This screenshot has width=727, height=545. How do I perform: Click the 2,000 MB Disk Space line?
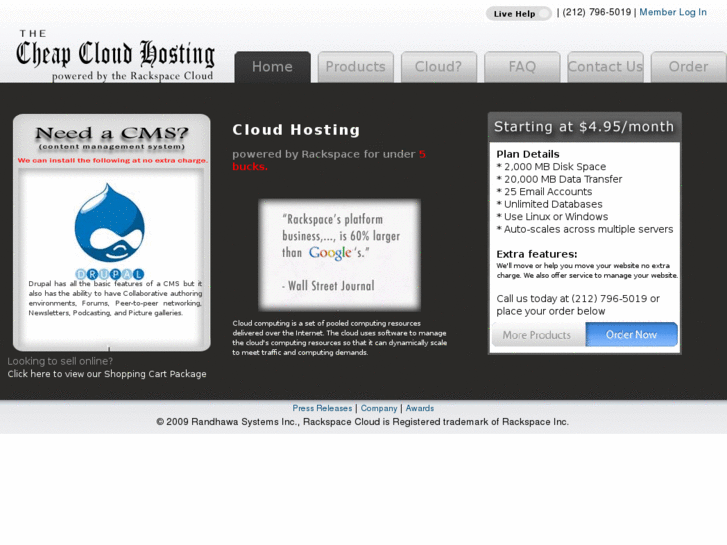pos(551,167)
